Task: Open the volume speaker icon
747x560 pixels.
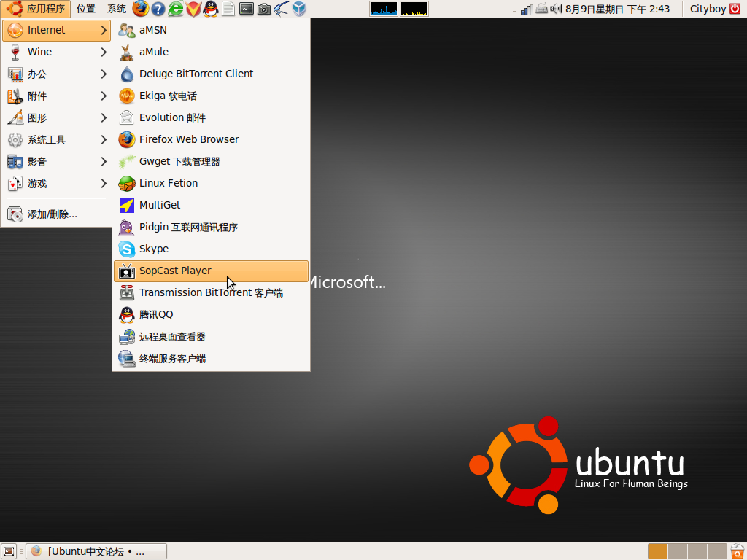Action: pyautogui.click(x=556, y=9)
